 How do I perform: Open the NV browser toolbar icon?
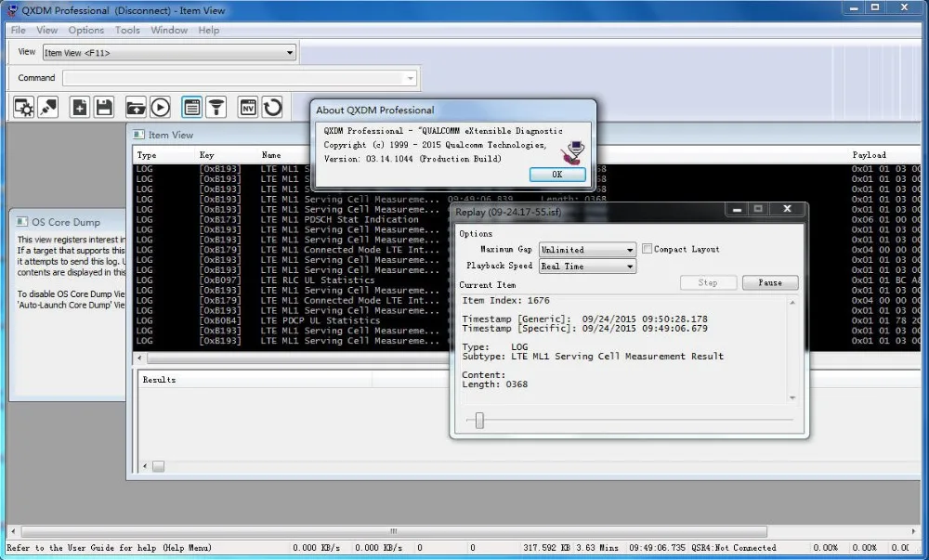pos(248,108)
